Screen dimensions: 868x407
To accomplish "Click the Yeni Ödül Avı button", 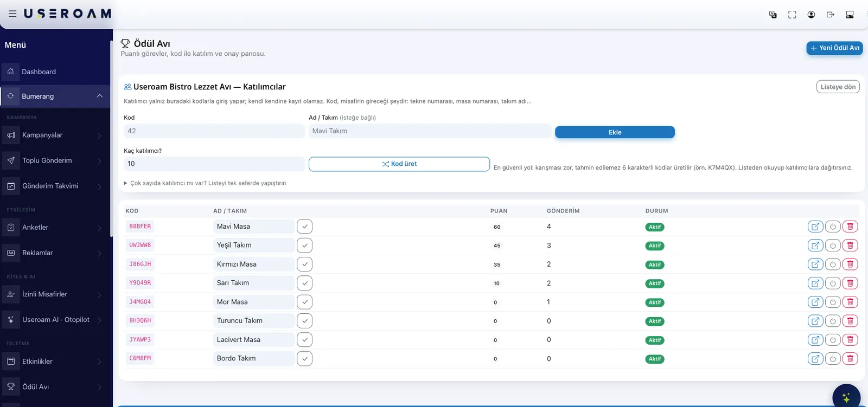I will click(x=834, y=48).
